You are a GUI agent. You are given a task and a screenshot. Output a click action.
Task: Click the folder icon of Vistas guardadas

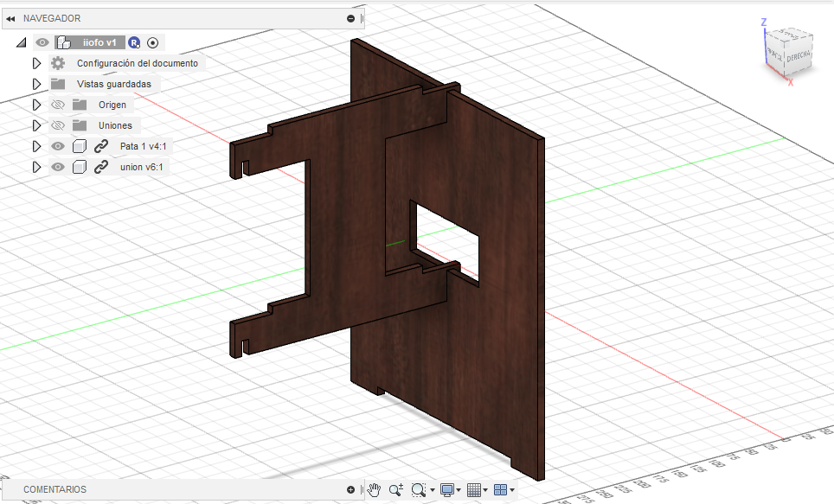[x=58, y=84]
